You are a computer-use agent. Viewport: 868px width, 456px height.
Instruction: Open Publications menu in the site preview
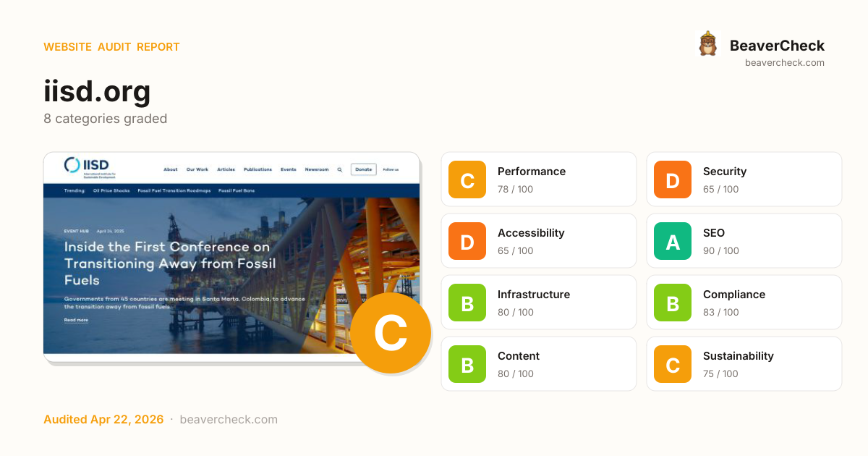[x=258, y=169]
